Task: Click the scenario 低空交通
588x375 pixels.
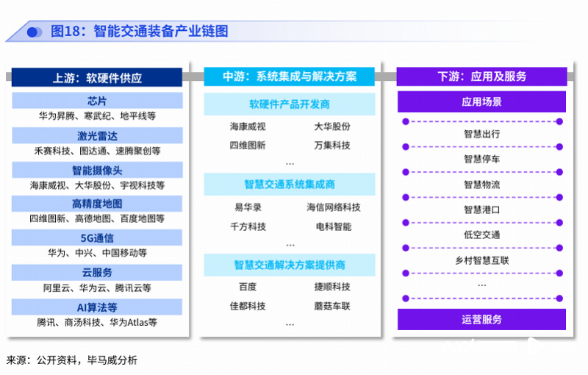Action: (x=482, y=235)
